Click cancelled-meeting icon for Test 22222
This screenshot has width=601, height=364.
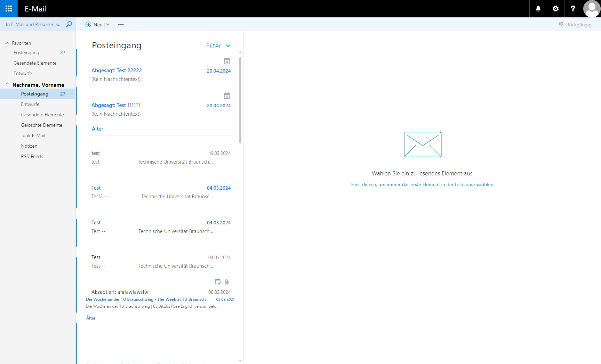[227, 61]
